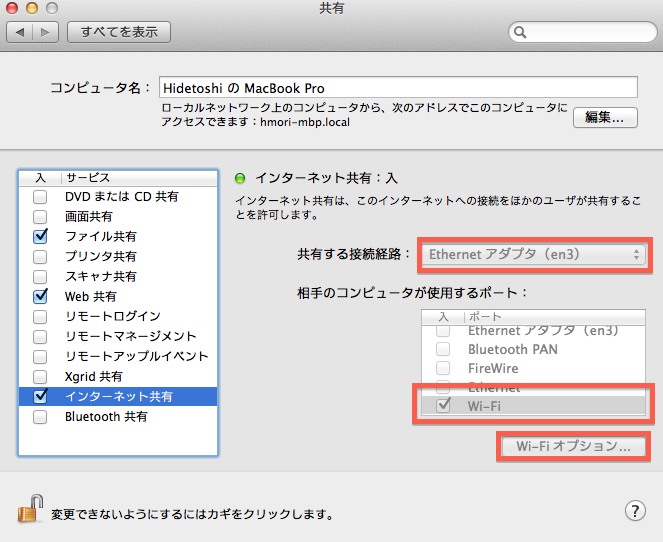Uncheck インターネット共有 checkbox
The height and width of the screenshot is (542, 663).
click(x=40, y=396)
